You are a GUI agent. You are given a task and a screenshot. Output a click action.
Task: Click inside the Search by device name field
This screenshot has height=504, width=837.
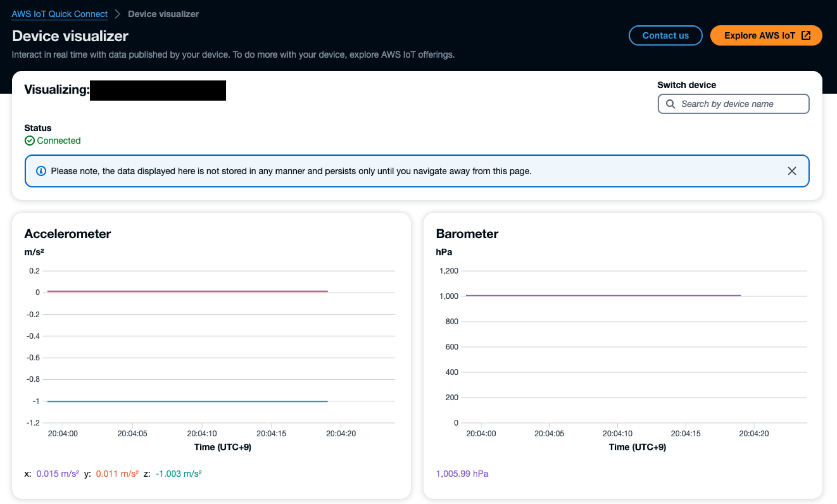[734, 104]
